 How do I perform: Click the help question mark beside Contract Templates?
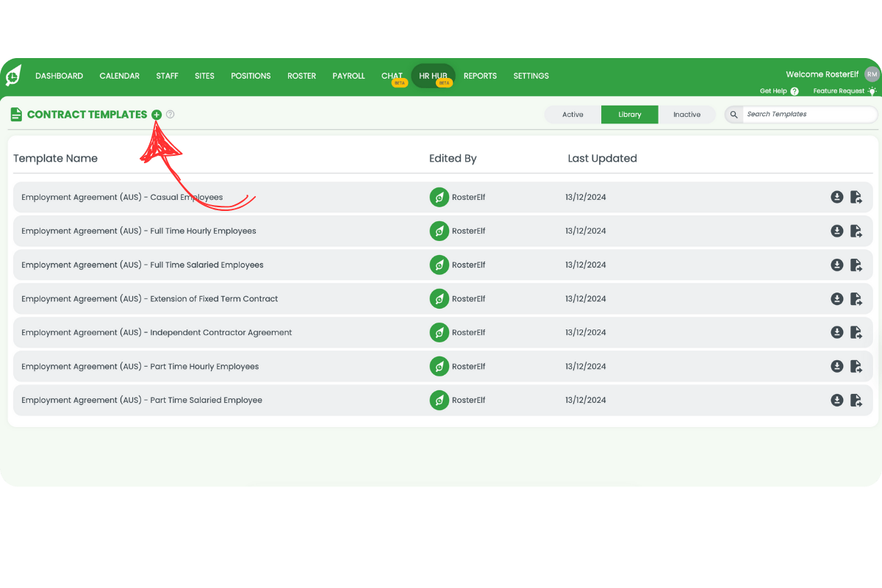point(171,115)
